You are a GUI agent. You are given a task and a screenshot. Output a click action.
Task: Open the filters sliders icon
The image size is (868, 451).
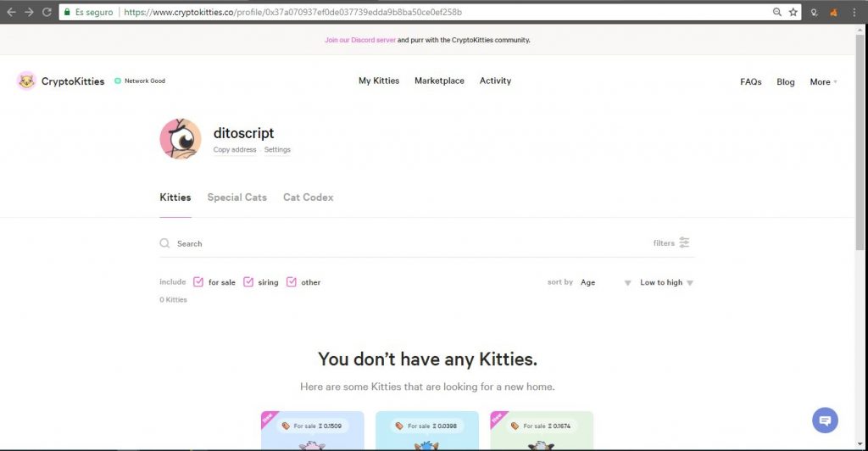(x=684, y=242)
